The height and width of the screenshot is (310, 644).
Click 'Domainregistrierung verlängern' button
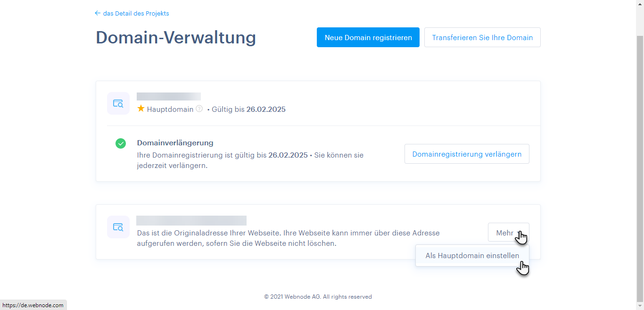click(x=466, y=154)
